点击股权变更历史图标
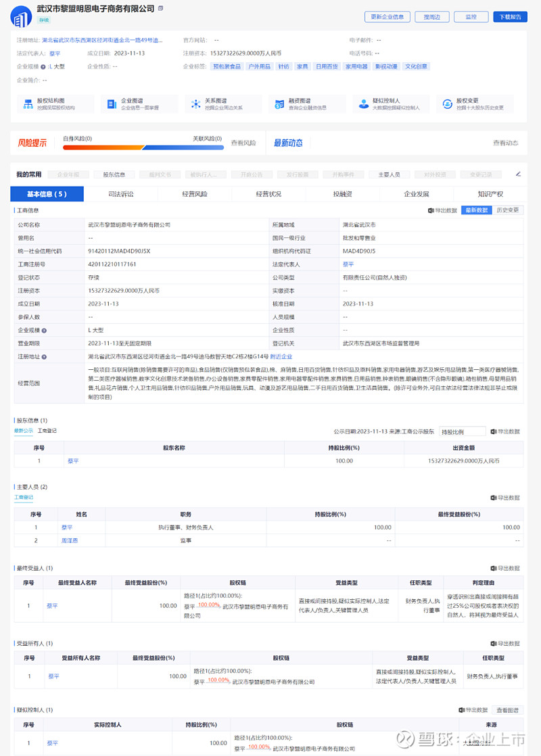The height and width of the screenshot is (756, 541). tap(447, 103)
